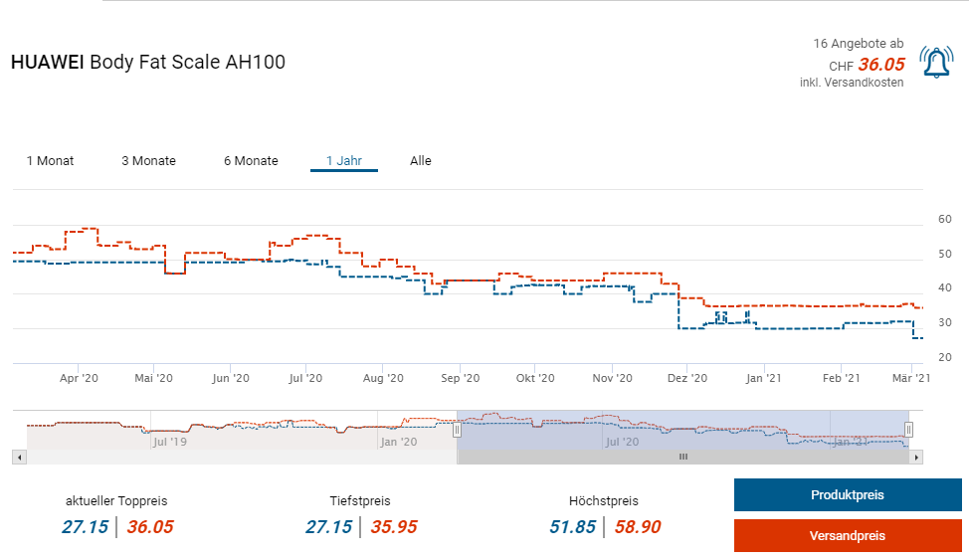Click the left scroll arrow of navigator

point(18,457)
